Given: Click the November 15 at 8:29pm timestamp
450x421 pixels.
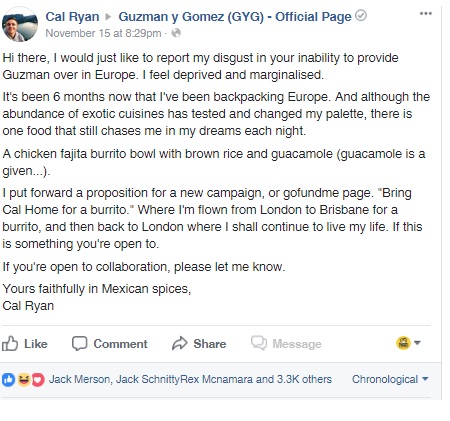Looking at the screenshot, I should click(103, 33).
